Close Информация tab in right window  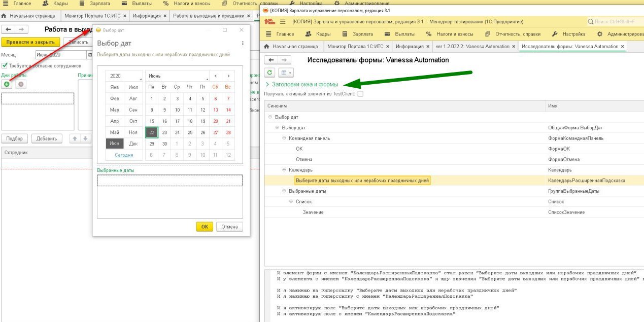coord(428,46)
